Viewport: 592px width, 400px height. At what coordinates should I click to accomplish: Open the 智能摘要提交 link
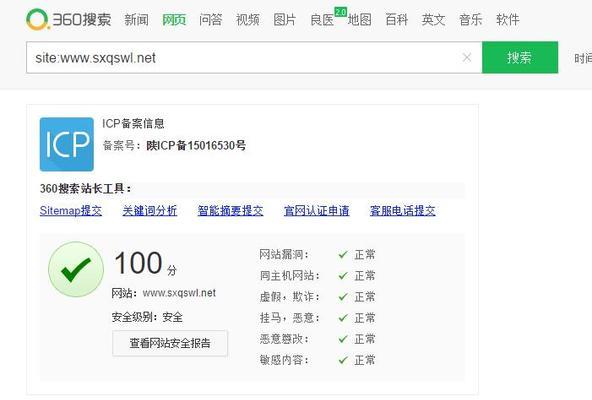(231, 211)
